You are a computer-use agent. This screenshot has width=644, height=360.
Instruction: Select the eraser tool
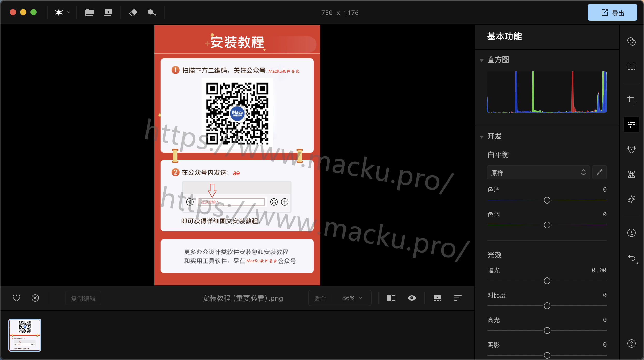point(133,12)
